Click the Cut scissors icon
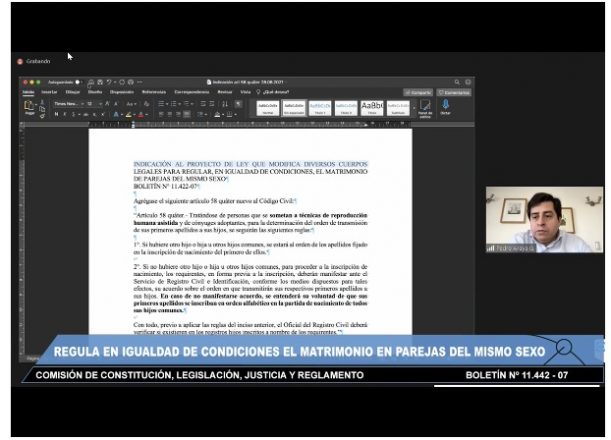The height and width of the screenshot is (440, 611). pyautogui.click(x=42, y=102)
